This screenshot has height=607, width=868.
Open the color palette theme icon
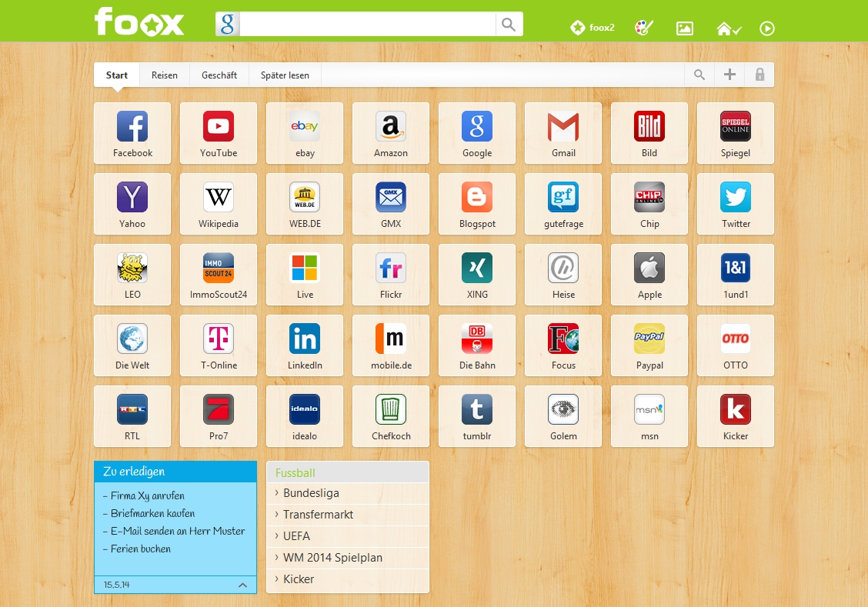click(x=643, y=28)
